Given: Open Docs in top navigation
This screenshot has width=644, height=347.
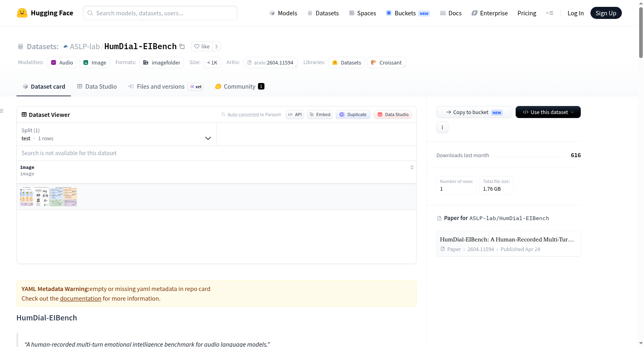Looking at the screenshot, I should pyautogui.click(x=451, y=13).
